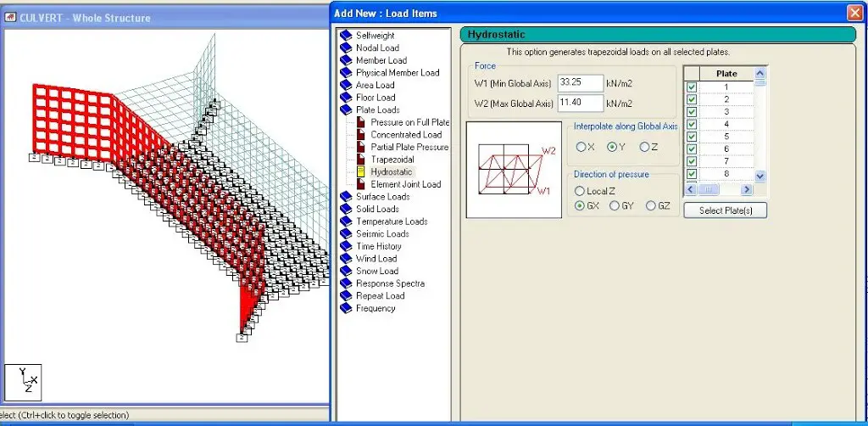This screenshot has height=426, width=868.
Task: Click the Solid Loads book icon
Action: (346, 209)
